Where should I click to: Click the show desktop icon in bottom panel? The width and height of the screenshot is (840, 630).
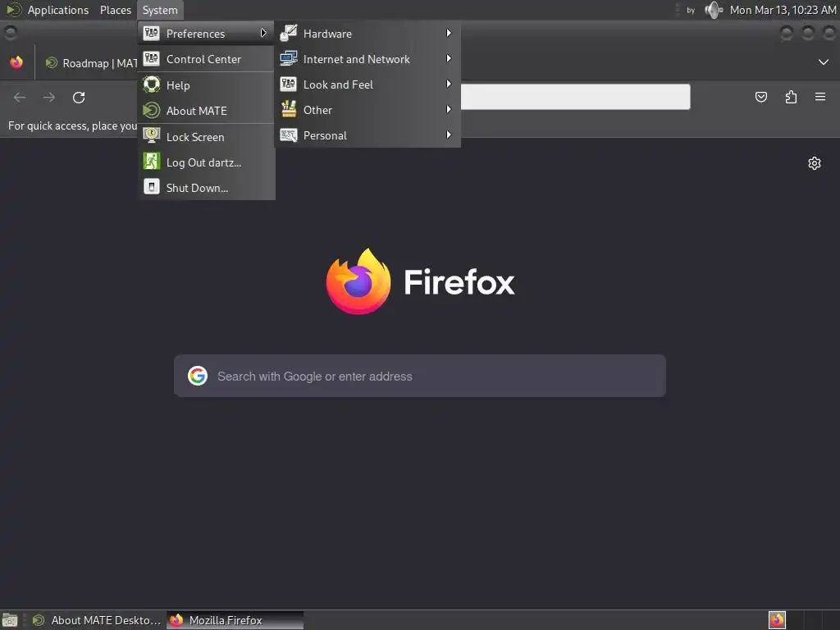10,620
